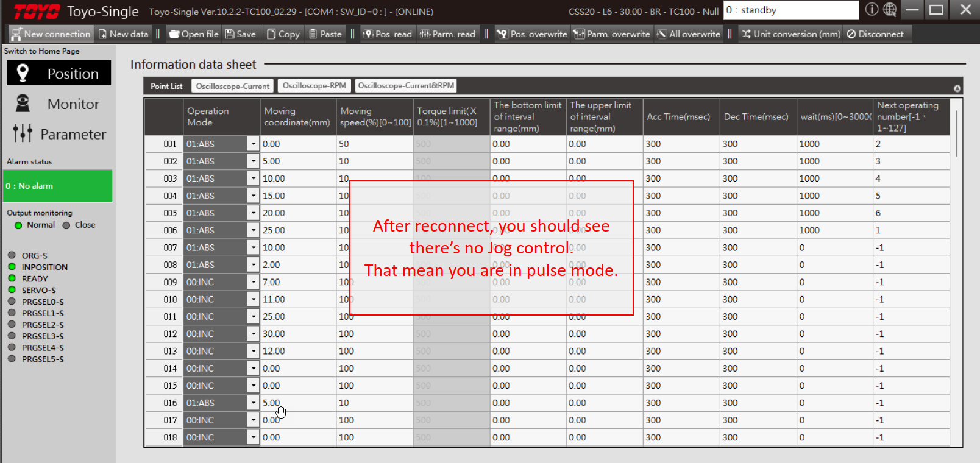Open file using toolbar button
Image resolution: width=980 pixels, height=463 pixels.
pyautogui.click(x=194, y=34)
